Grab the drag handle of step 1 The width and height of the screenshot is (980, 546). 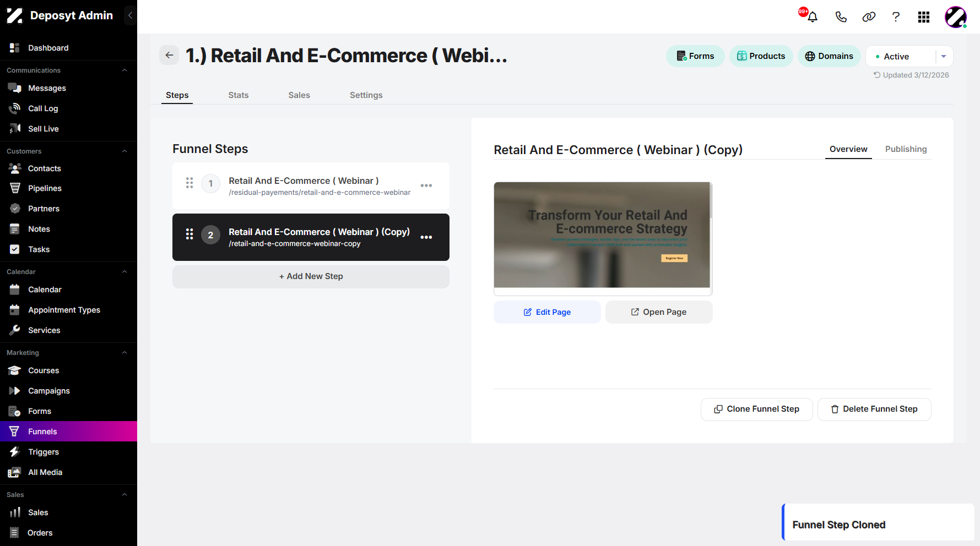click(189, 183)
